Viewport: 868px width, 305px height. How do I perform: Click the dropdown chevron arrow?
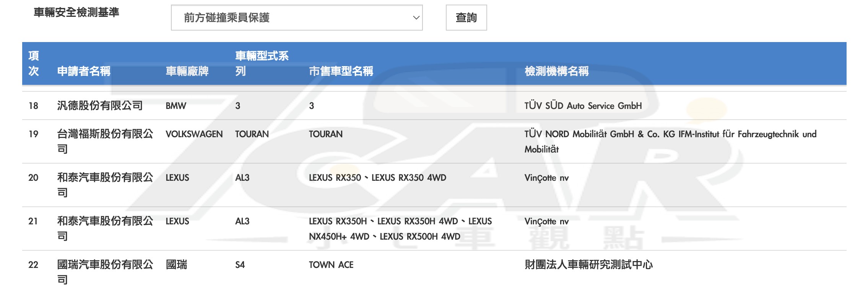416,18
